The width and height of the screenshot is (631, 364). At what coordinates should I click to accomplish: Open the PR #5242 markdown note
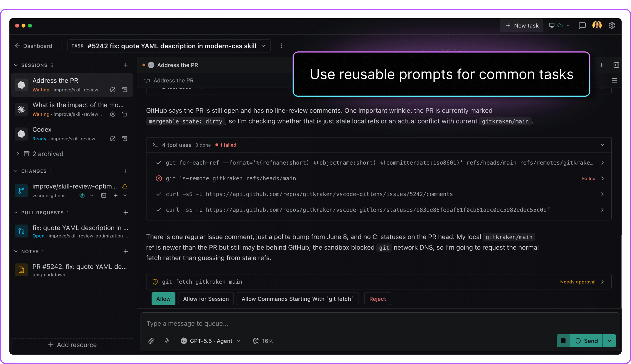[x=72, y=270]
